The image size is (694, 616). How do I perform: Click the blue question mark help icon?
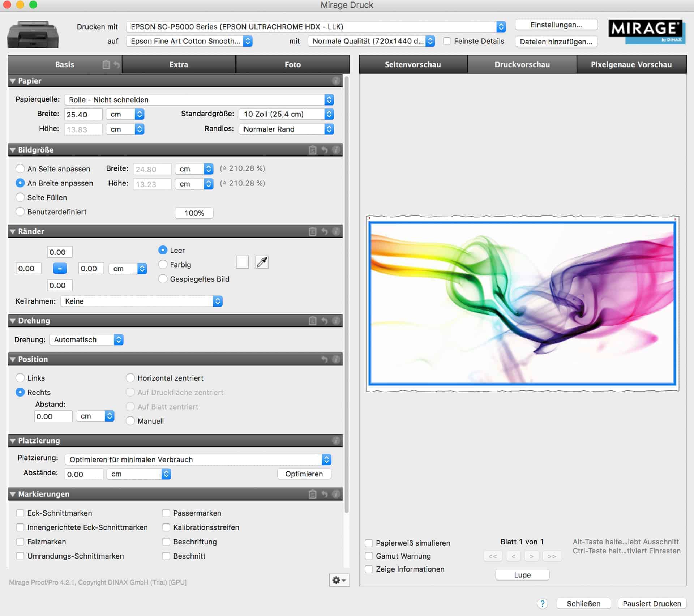pyautogui.click(x=542, y=603)
